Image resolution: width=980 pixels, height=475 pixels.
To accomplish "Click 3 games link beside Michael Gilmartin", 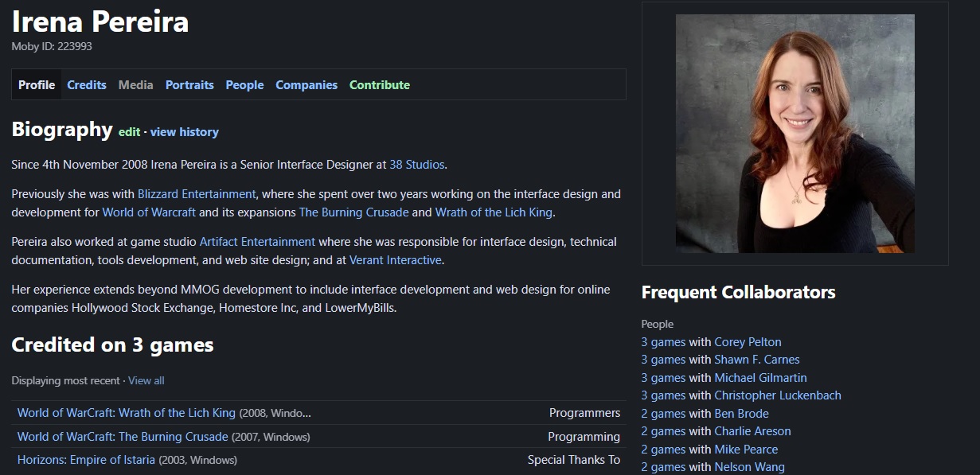I will pos(663,378).
